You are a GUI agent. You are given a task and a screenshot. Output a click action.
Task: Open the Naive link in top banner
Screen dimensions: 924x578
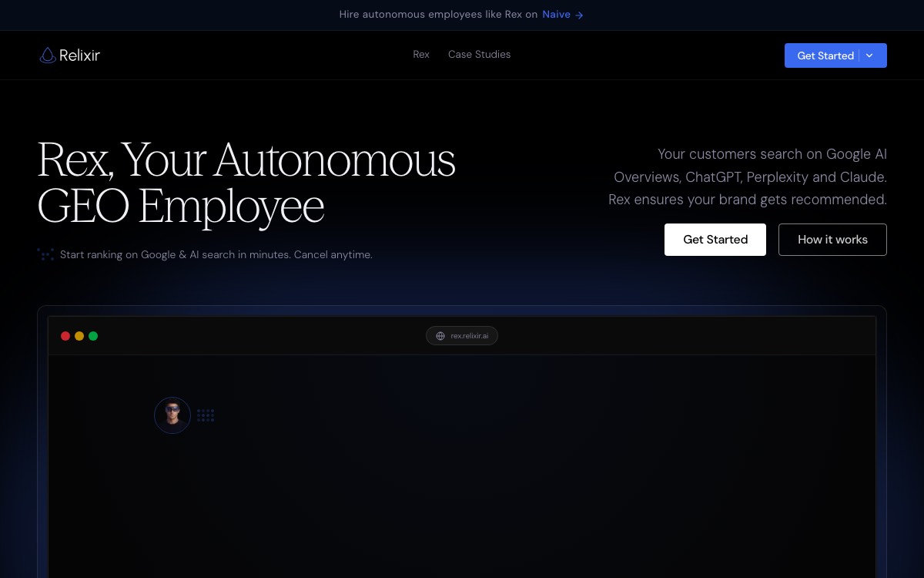point(556,15)
